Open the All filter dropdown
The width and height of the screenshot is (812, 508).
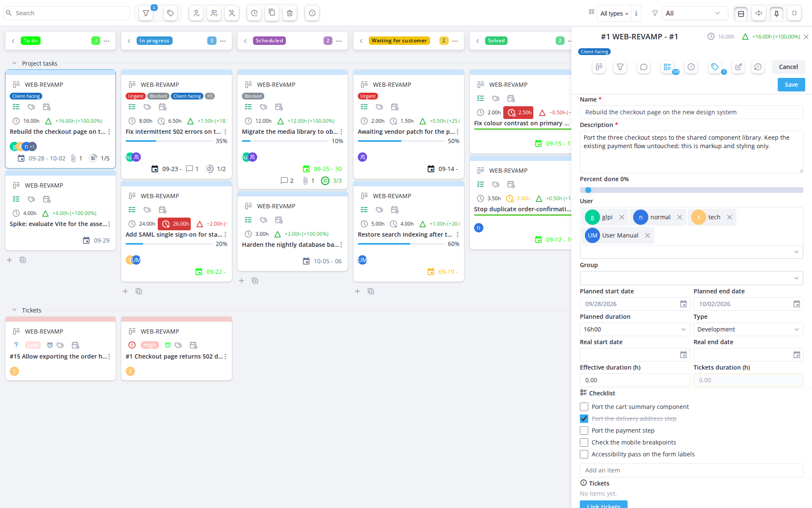694,13
